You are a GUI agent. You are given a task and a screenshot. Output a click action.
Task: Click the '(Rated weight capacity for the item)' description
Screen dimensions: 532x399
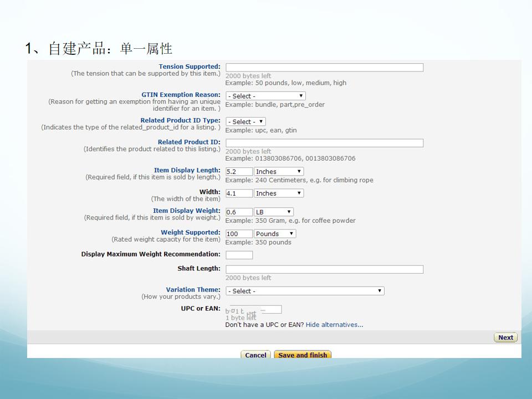coord(166,239)
